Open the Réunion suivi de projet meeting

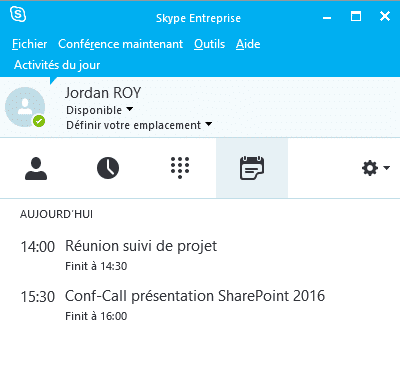(x=141, y=246)
